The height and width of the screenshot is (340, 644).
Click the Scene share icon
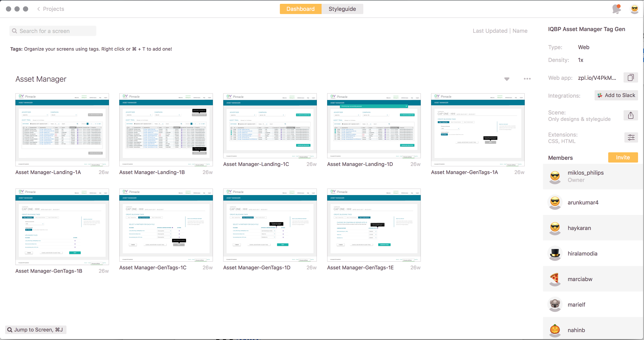point(631,115)
